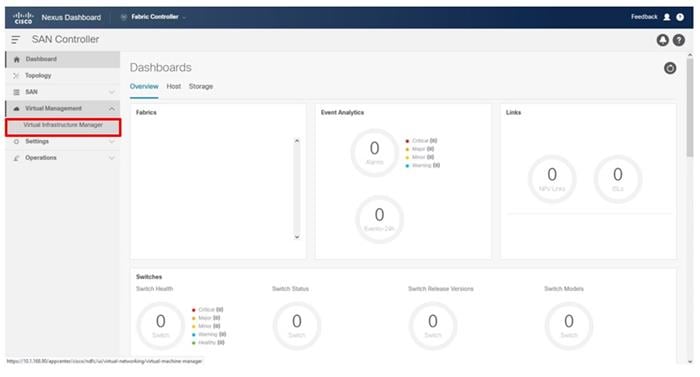Click the Virtual Management cloud icon
The width and height of the screenshot is (700, 377).
[x=17, y=109]
